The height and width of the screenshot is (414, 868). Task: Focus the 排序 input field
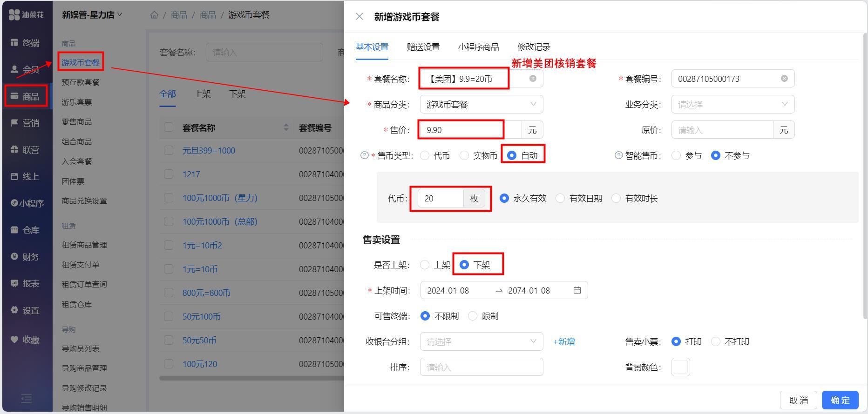pos(481,367)
